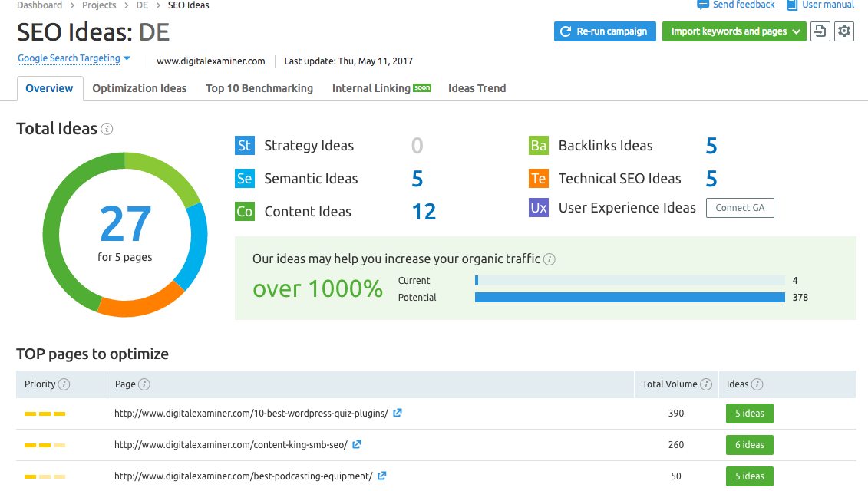Viewport: 868px width, 491px height.
Task: Expand the Google Search Targeting dropdown
Action: point(74,58)
